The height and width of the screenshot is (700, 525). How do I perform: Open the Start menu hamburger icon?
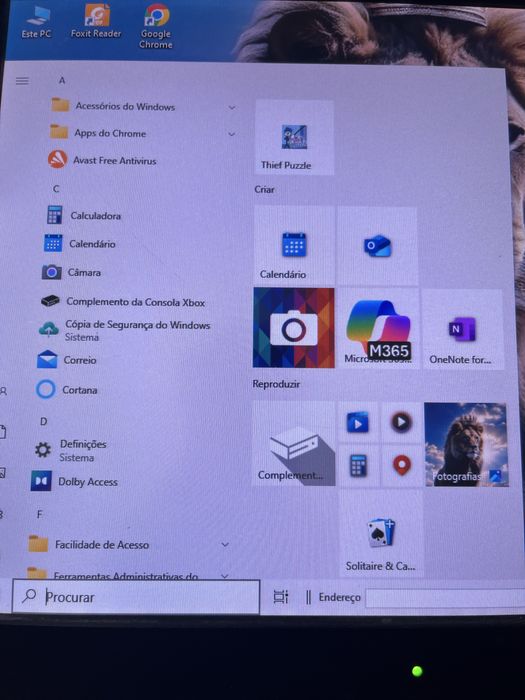22,81
